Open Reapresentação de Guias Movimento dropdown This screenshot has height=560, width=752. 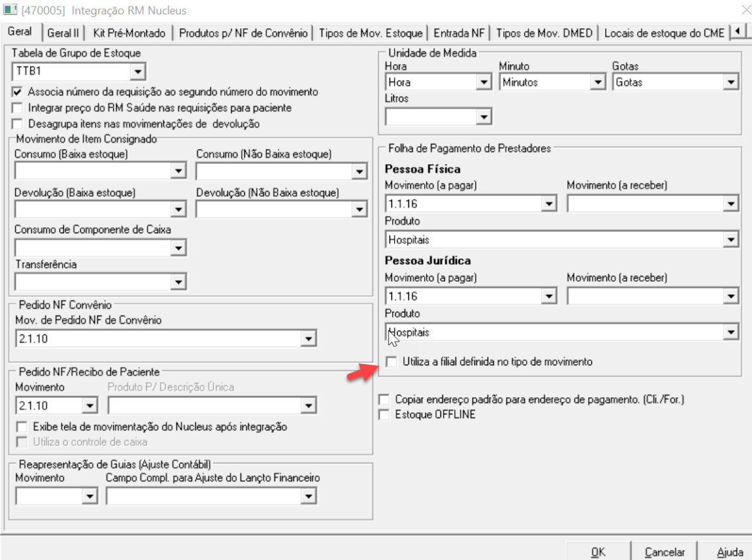pyautogui.click(x=90, y=496)
